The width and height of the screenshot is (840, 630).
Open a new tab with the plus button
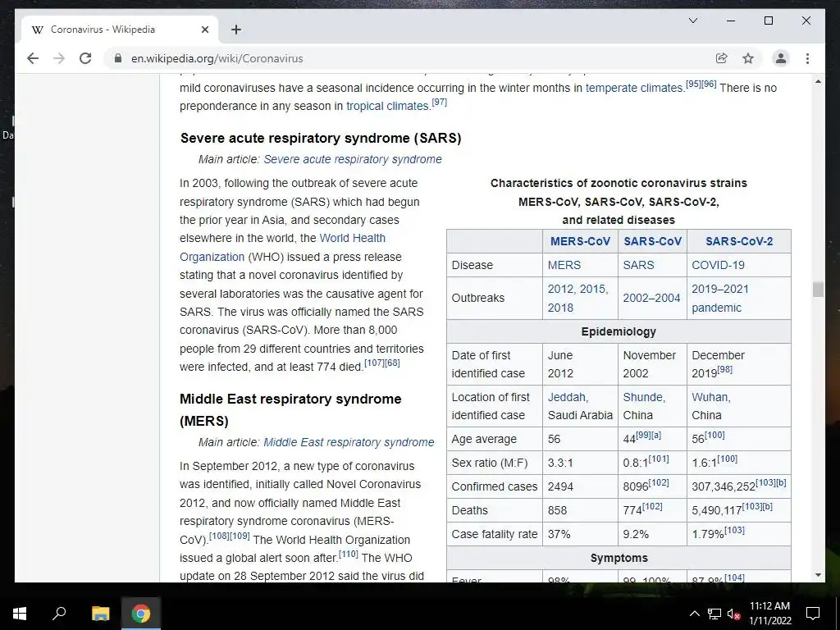[236, 30]
